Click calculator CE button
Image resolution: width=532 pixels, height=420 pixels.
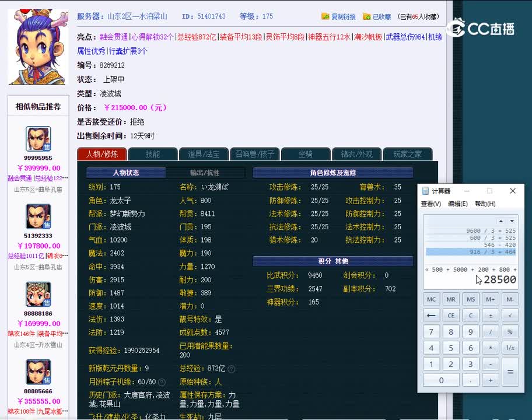[451, 316]
